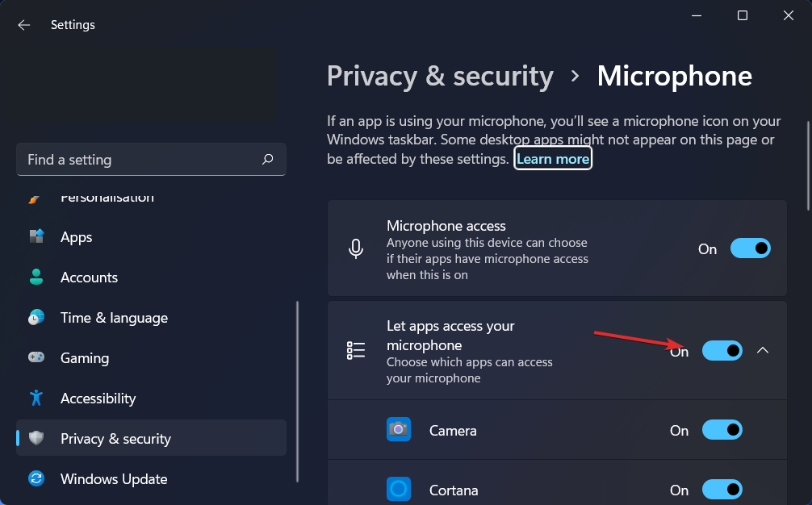Image resolution: width=812 pixels, height=505 pixels.
Task: Click the search magnifier in Find a setting
Action: click(x=267, y=159)
